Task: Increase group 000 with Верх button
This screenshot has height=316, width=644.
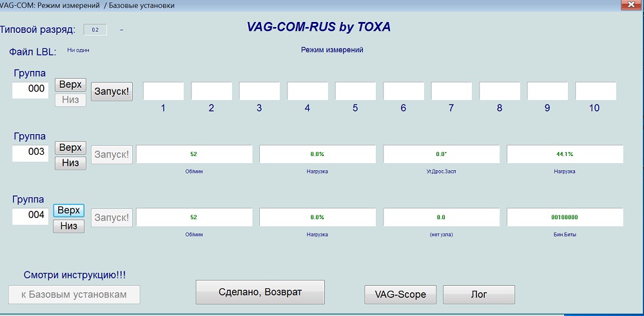Action: 71,84
